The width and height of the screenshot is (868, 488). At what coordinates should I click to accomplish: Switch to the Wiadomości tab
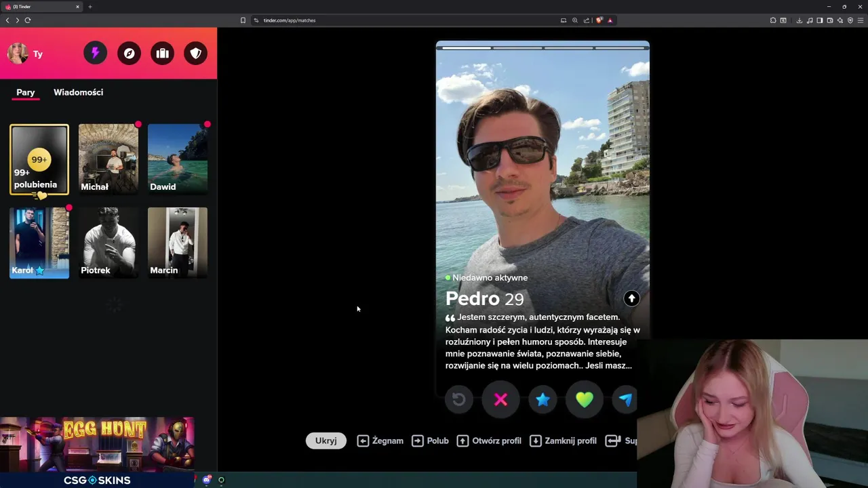tap(78, 92)
